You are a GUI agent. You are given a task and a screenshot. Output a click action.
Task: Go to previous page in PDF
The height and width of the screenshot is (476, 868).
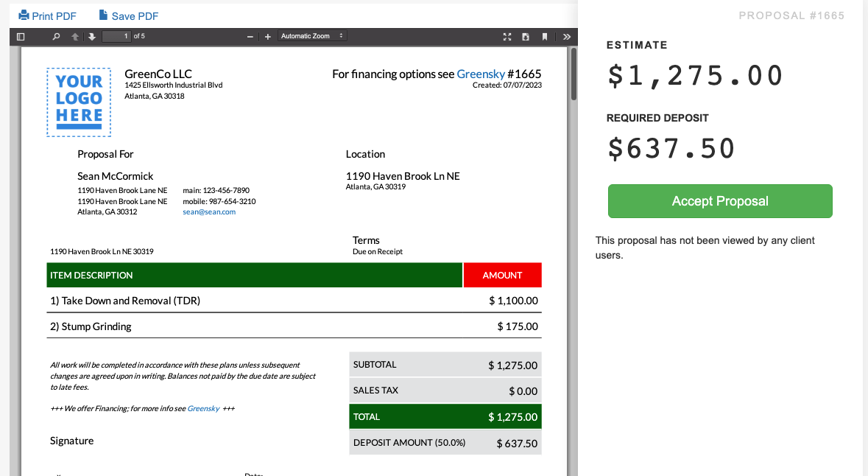coord(75,36)
